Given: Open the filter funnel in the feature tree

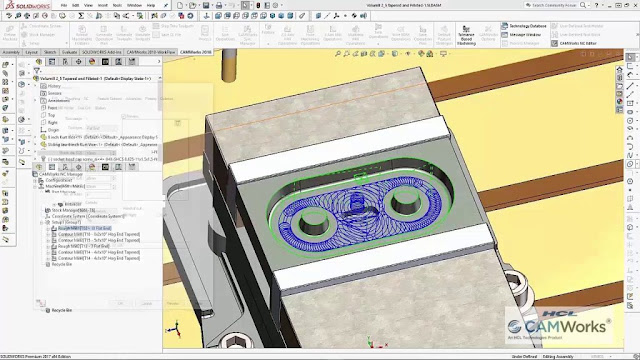Looking at the screenshot, I should (x=37, y=71).
